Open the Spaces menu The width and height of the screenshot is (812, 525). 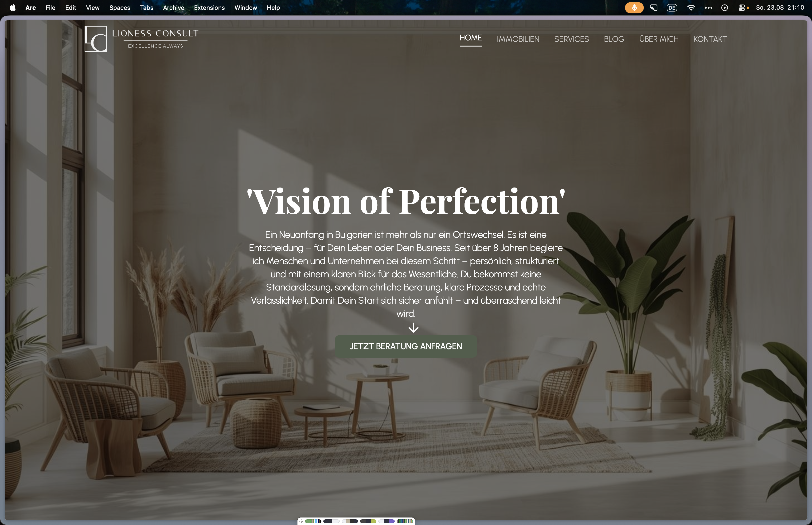click(120, 8)
